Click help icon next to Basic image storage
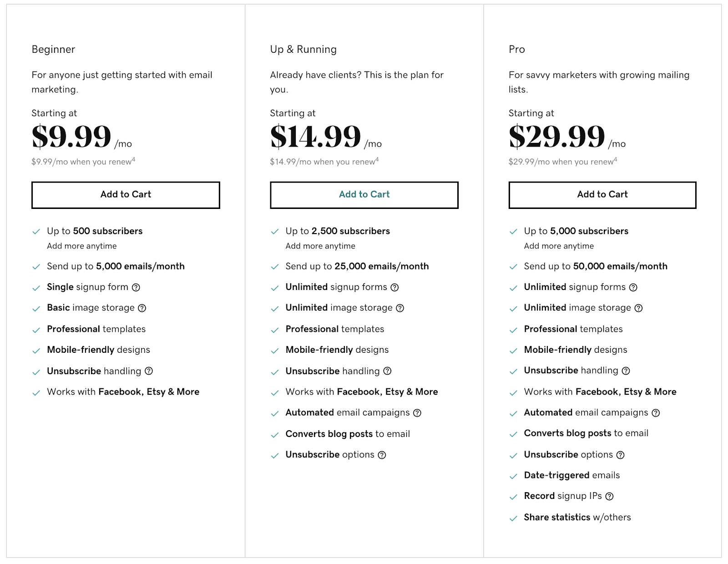 pyautogui.click(x=142, y=308)
